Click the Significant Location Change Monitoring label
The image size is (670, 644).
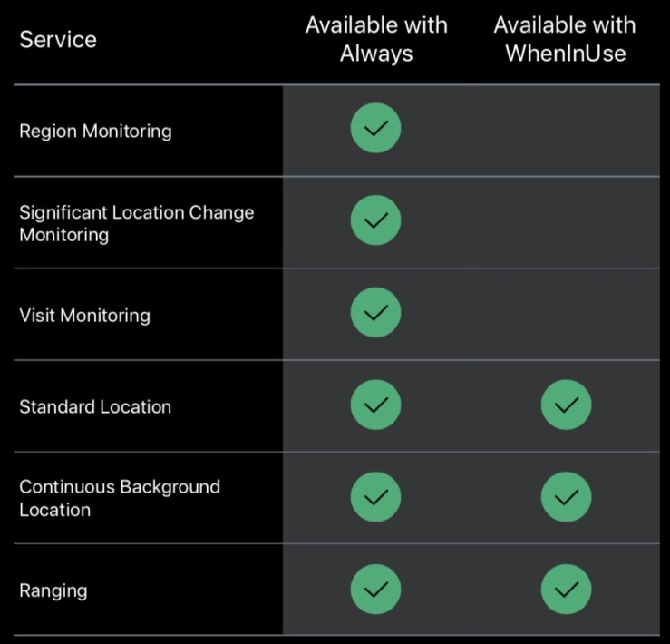click(136, 223)
